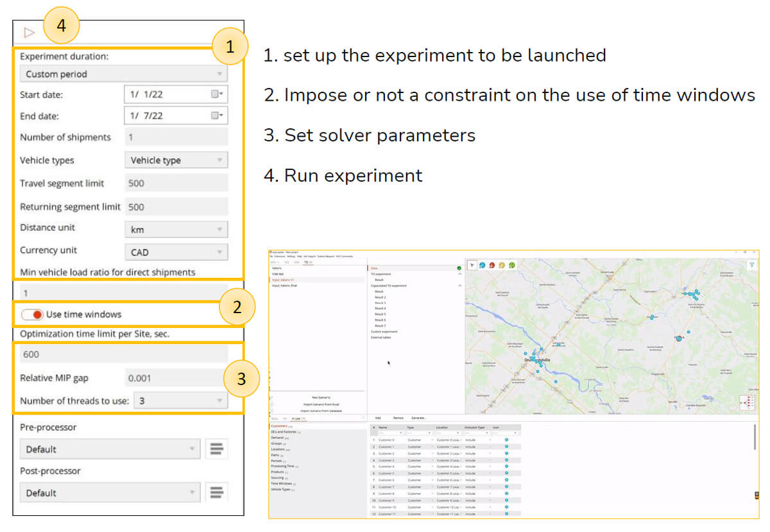Open the File menu

[272, 256]
